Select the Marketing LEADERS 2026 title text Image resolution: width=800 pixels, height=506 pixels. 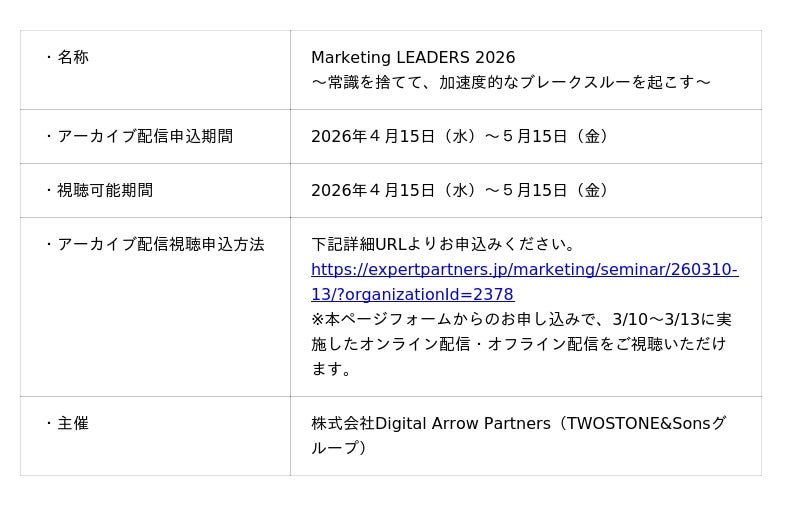coord(413,57)
